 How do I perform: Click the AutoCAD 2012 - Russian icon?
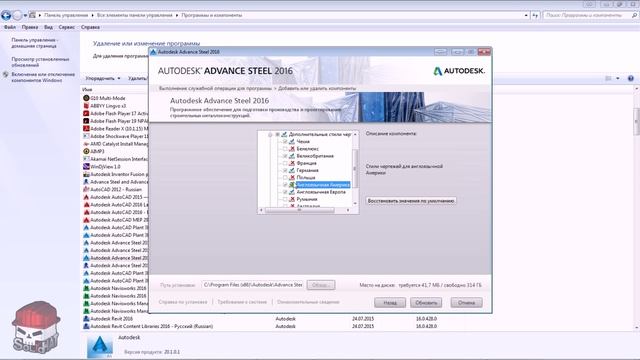click(x=86, y=189)
